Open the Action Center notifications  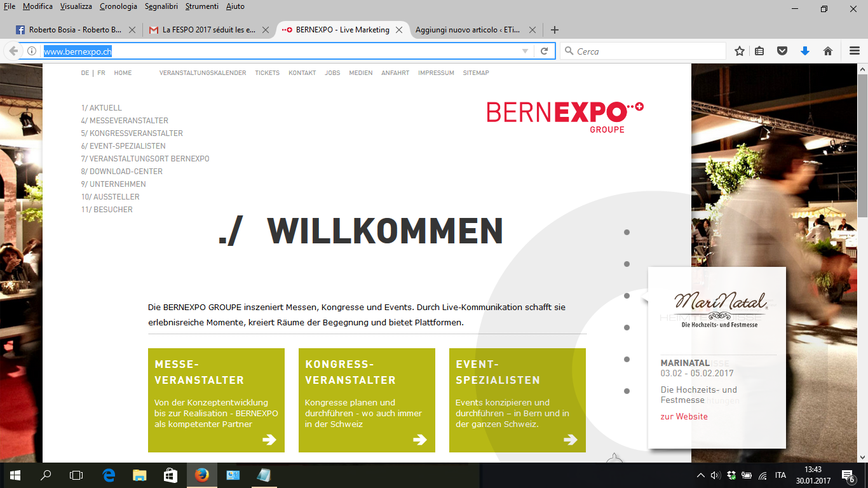coord(848,475)
